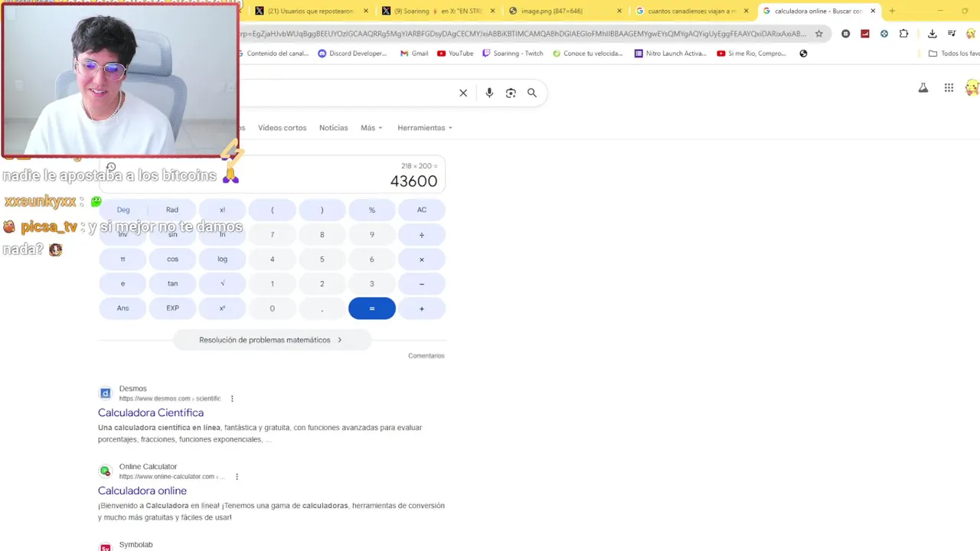Image resolution: width=980 pixels, height=551 pixels.
Task: Open the Search Labs flask icon
Action: pyautogui.click(x=923, y=88)
